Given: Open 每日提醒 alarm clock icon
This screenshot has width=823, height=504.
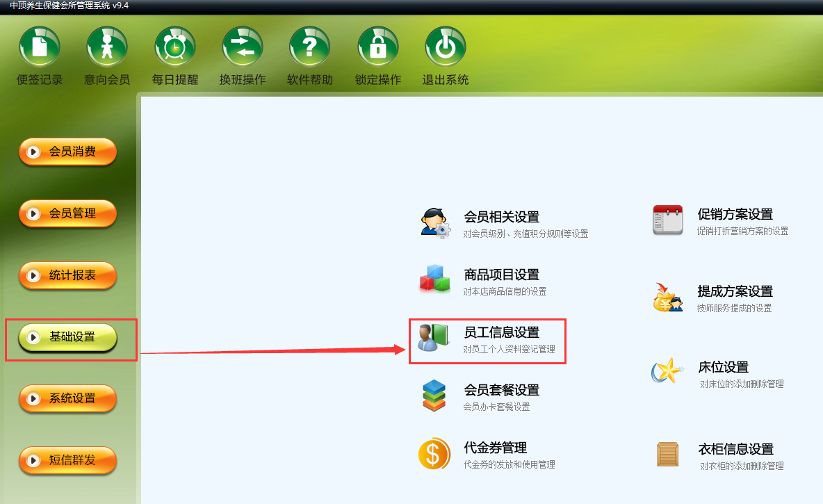Looking at the screenshot, I should click(174, 47).
